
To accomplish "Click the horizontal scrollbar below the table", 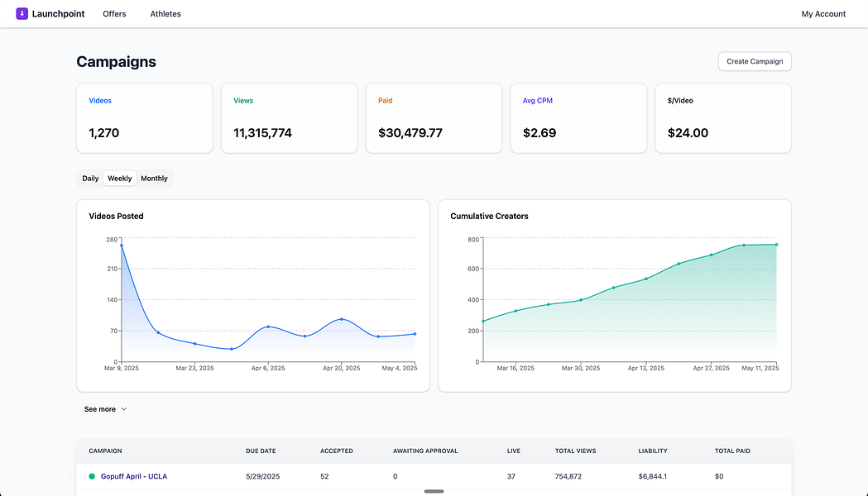I will tap(434, 490).
